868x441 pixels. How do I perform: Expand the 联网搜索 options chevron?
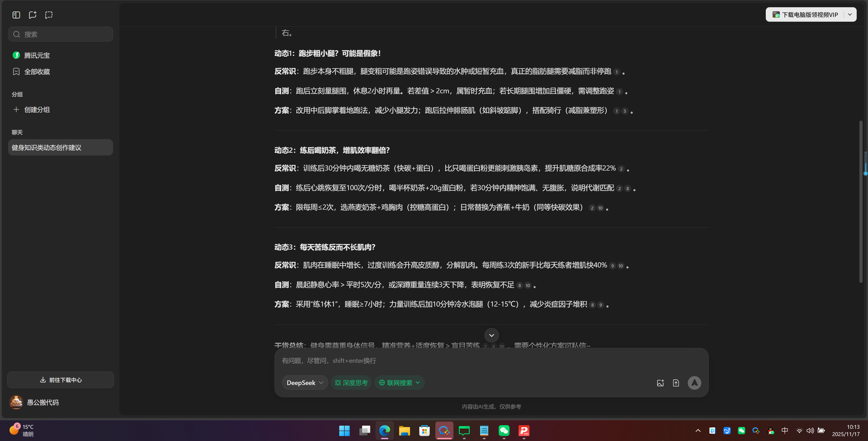coord(418,383)
